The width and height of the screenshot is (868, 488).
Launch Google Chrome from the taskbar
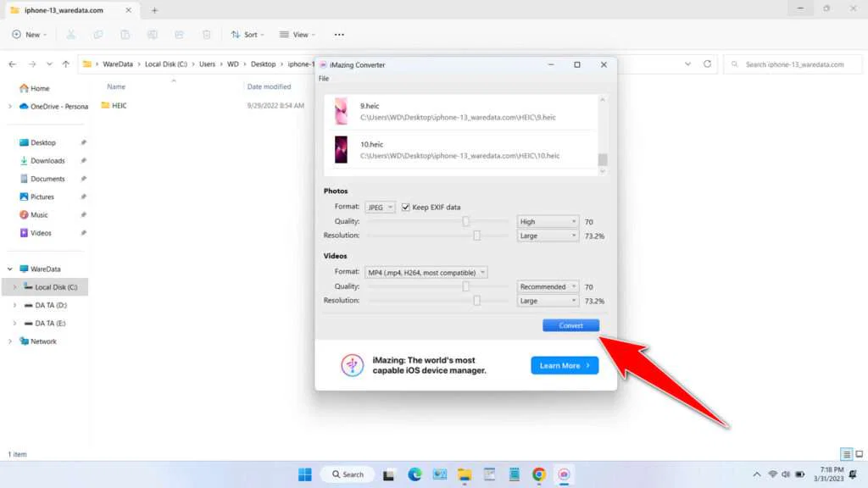coord(538,474)
